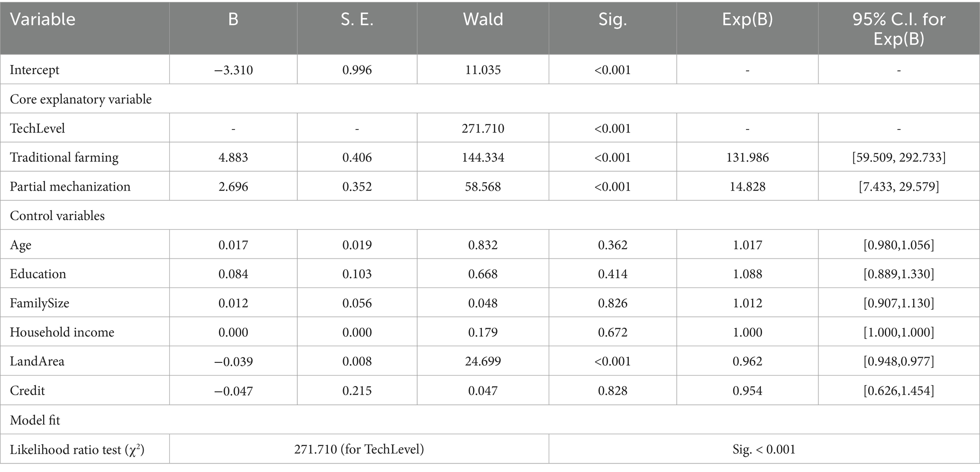
Task: Click the Likelihood ratio test row label
Action: point(77,449)
